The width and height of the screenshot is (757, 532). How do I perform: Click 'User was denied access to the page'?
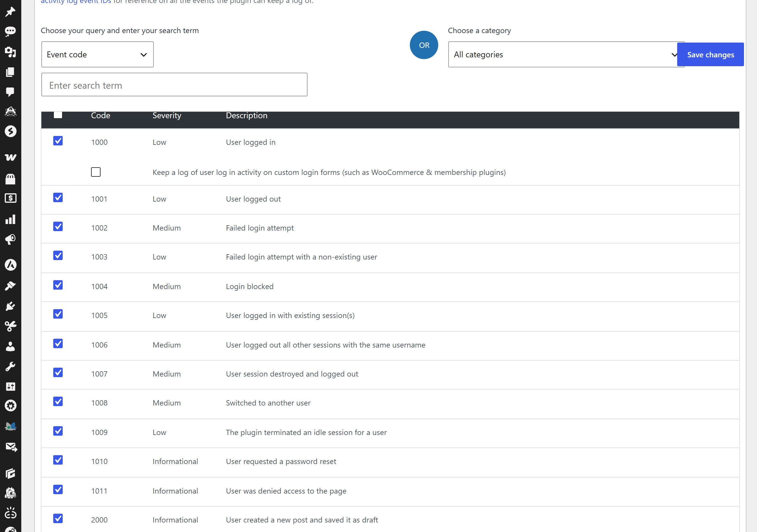[x=286, y=491]
